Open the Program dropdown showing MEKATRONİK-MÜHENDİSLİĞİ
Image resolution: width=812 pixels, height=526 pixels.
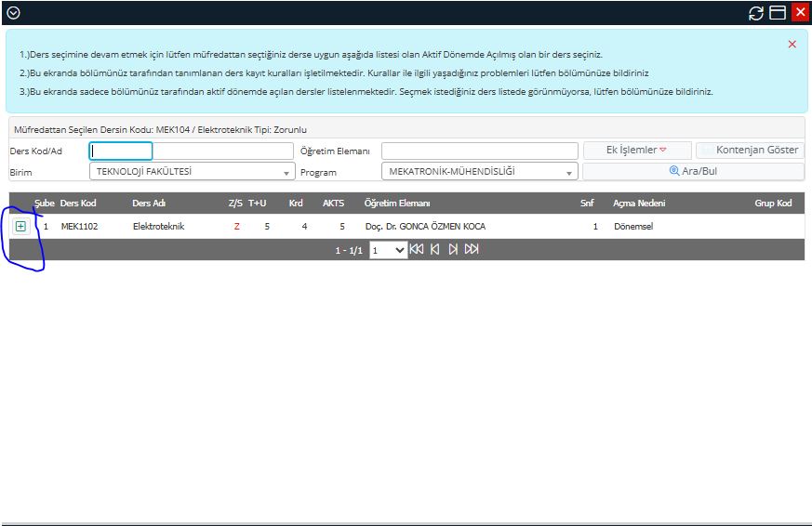tap(479, 172)
